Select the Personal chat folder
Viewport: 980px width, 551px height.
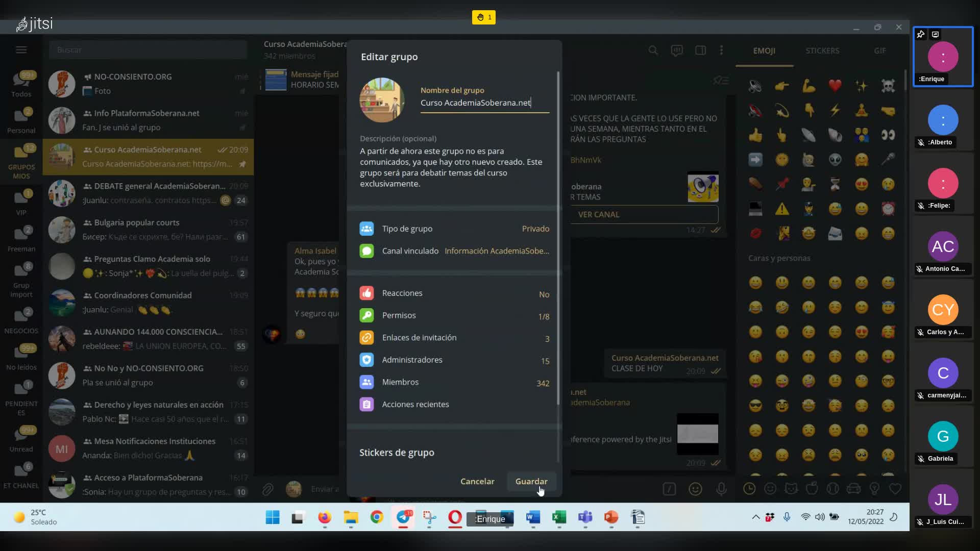21,121
